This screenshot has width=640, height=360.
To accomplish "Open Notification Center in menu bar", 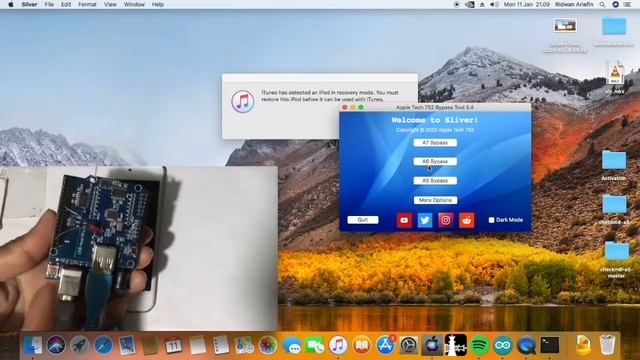I will click(x=627, y=4).
